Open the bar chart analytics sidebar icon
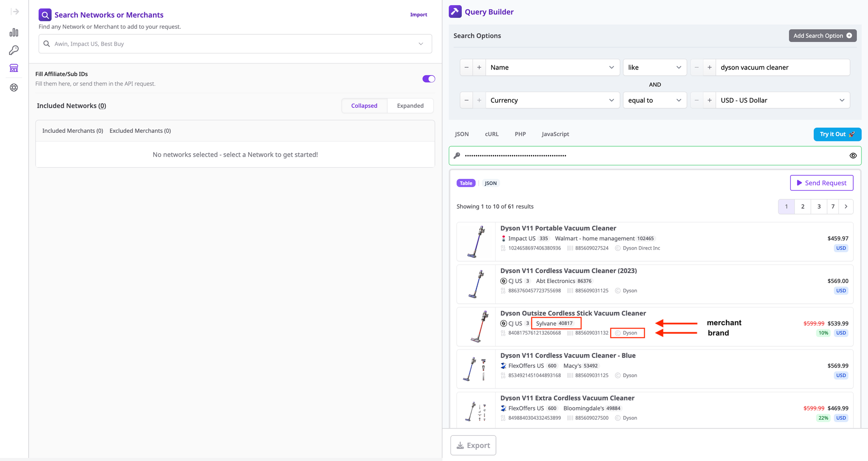 [x=14, y=33]
